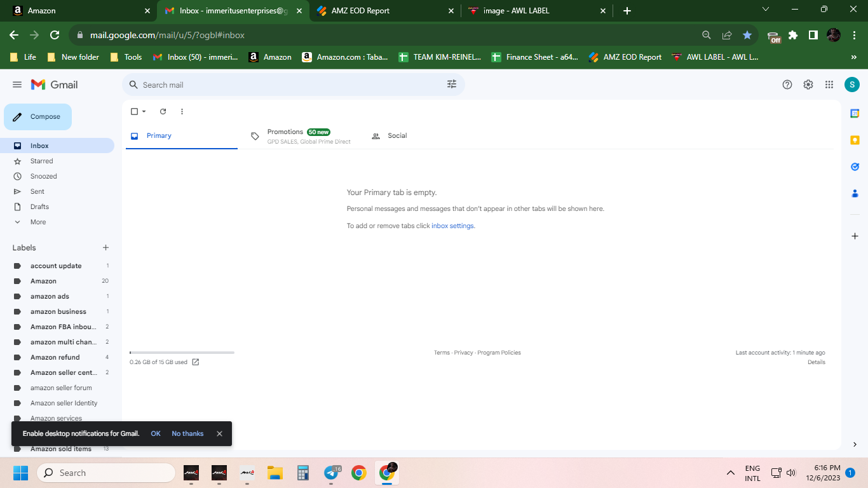
Task: Create new label plus icon
Action: pyautogui.click(x=106, y=248)
